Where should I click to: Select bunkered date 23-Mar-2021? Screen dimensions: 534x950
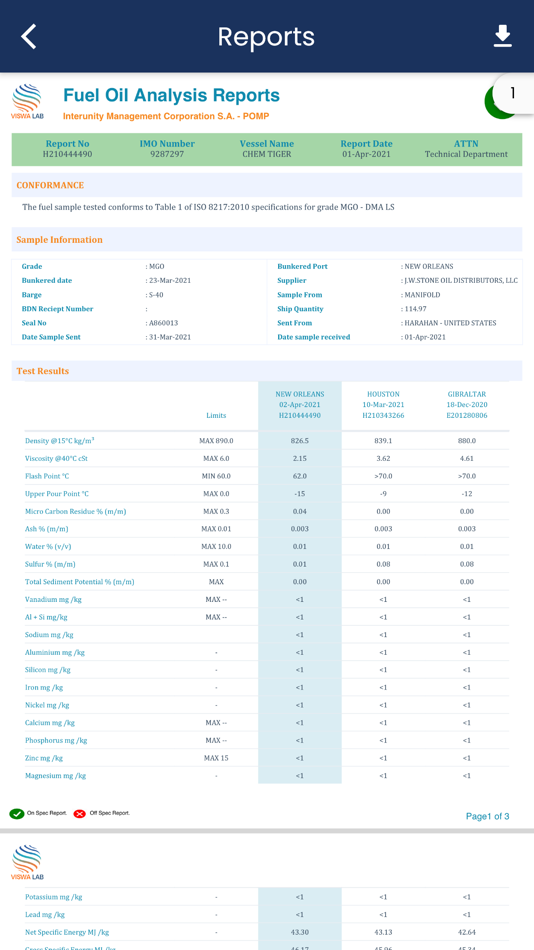pyautogui.click(x=169, y=281)
